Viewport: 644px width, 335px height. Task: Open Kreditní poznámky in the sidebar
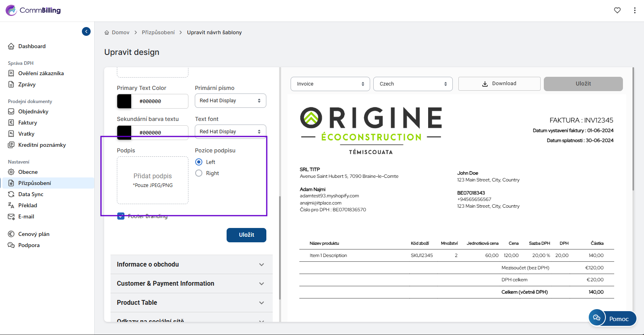[42, 145]
